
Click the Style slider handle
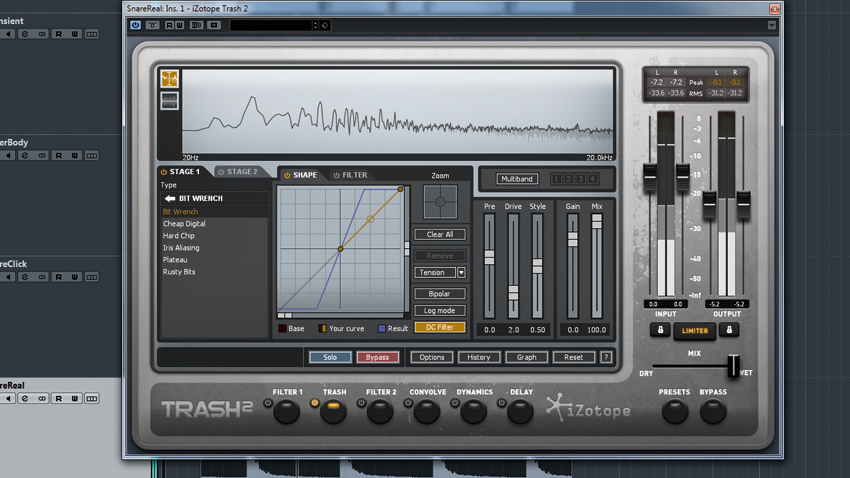(537, 266)
